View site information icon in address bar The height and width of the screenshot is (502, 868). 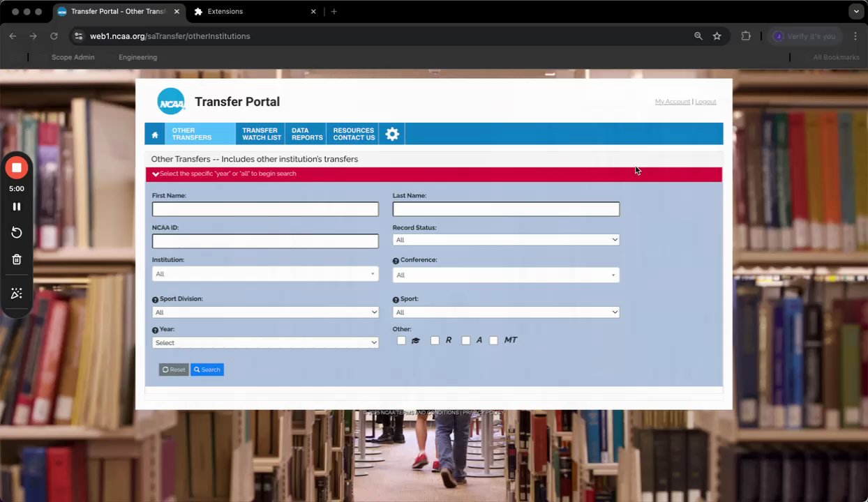(78, 36)
